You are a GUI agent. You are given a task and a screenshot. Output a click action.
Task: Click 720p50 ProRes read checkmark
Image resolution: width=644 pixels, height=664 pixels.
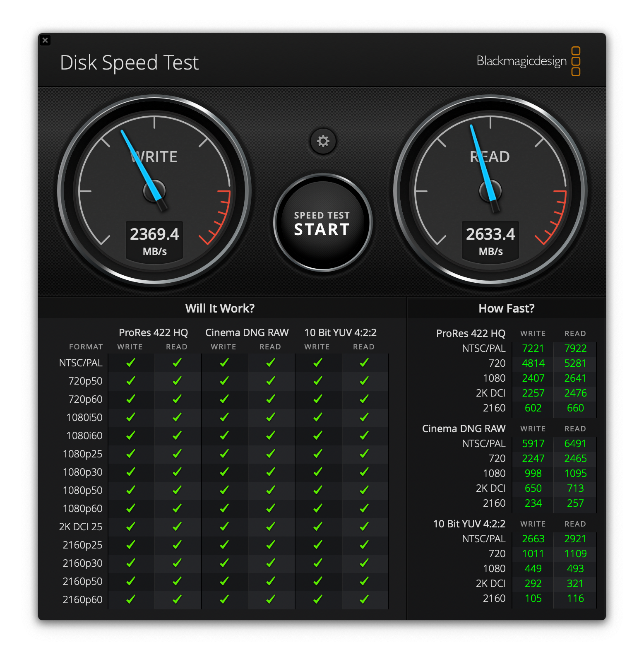click(177, 381)
